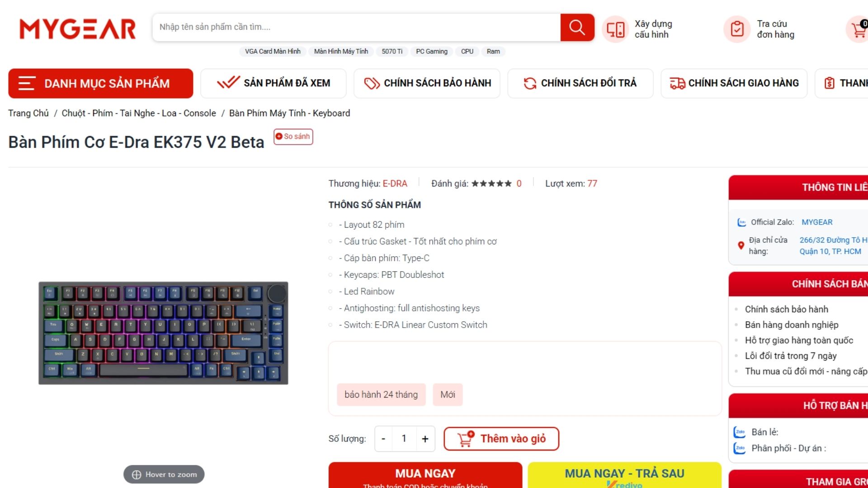The image size is (868, 488).
Task: Open CHÍNH SÁCH BẢO HÀNH menu item
Action: tap(427, 84)
